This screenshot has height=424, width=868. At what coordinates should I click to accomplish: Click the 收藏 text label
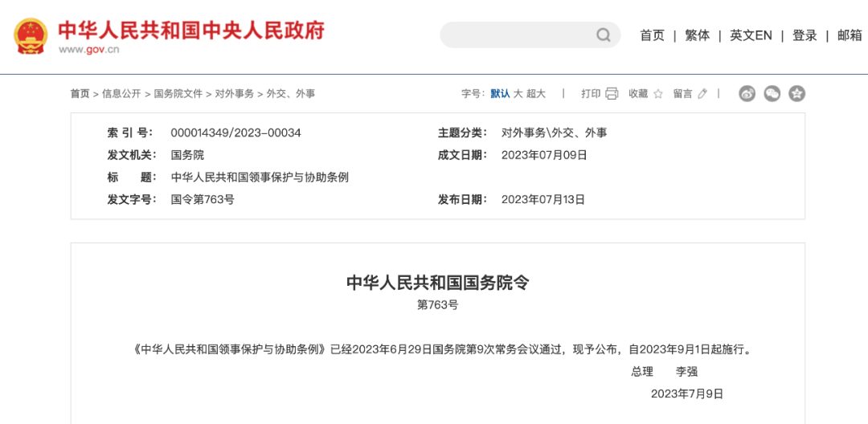click(638, 94)
